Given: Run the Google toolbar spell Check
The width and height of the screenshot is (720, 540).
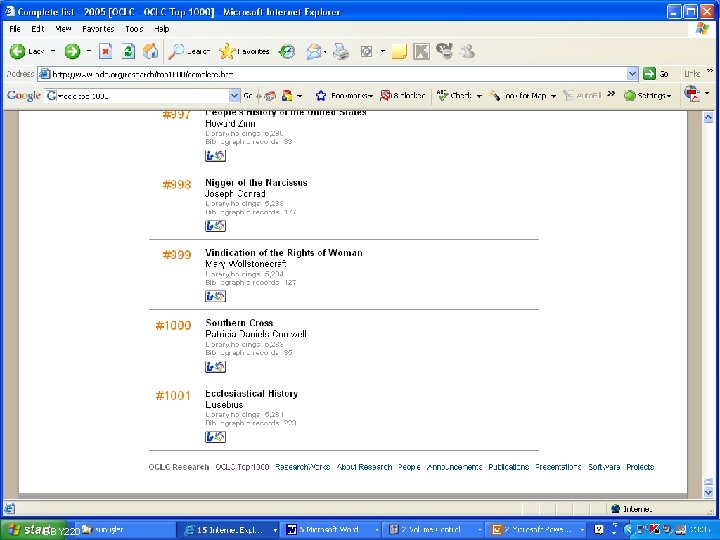Looking at the screenshot, I should point(454,96).
